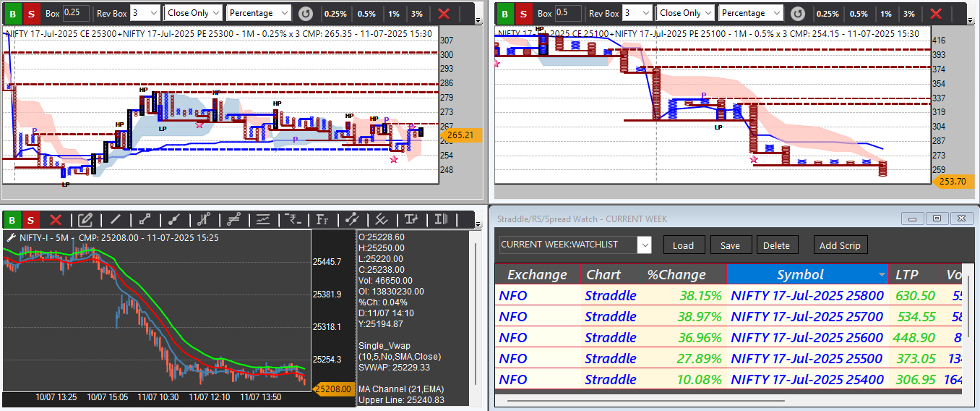Click red X delete icon in NIFTY-I toolbar

point(56,220)
